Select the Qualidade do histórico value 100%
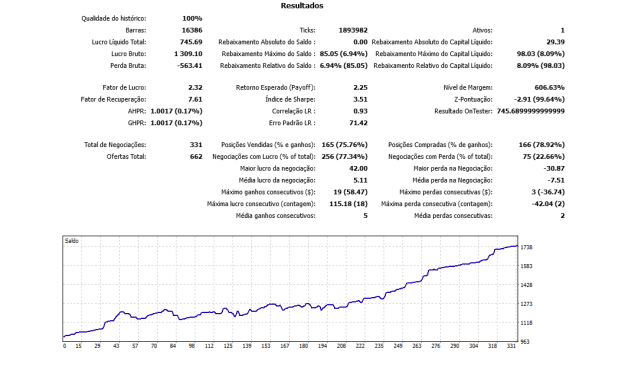Viewport: 625px width, 365px height. [192, 19]
